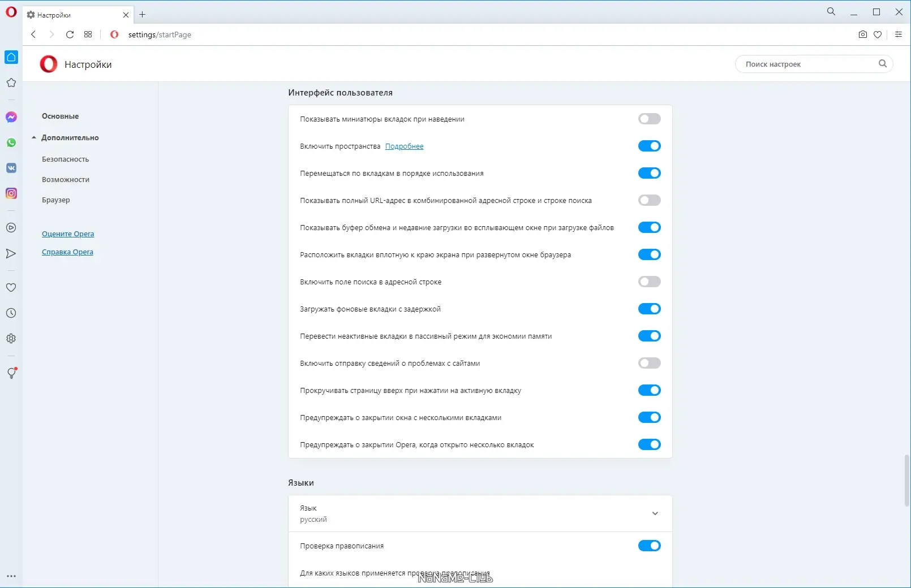The width and height of the screenshot is (911, 588).
Task: Expand the Язык language dropdown
Action: pyautogui.click(x=655, y=513)
